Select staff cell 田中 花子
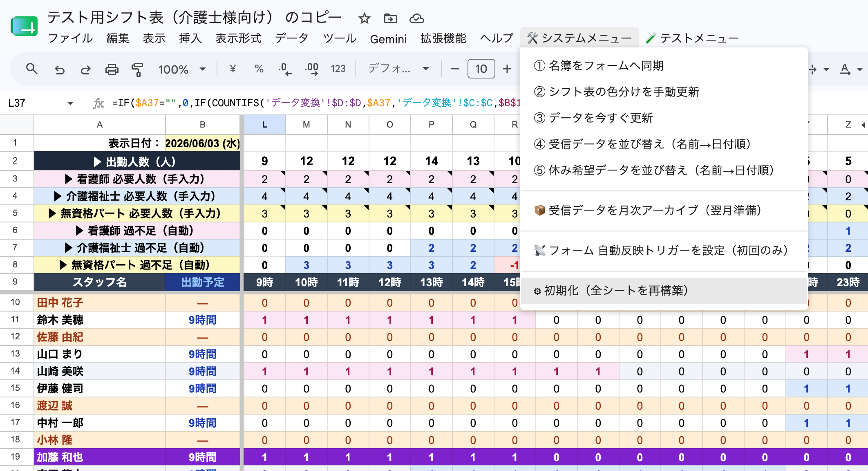Viewport: 868px width, 471px height. pos(99,303)
